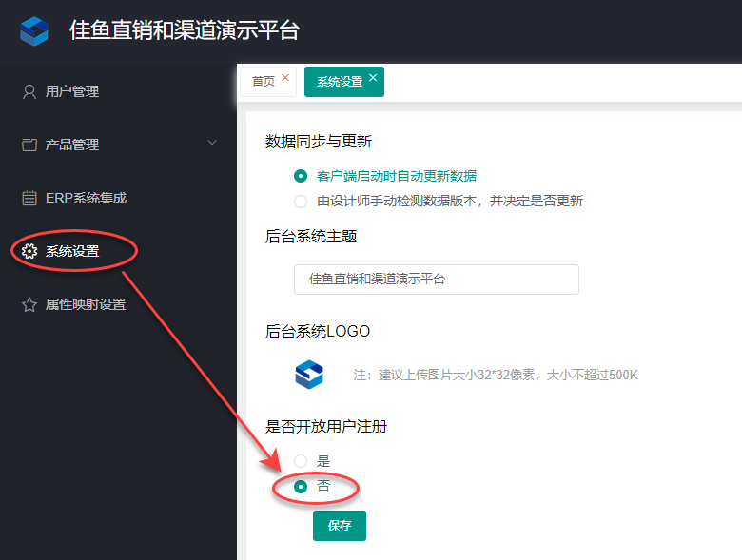
Task: Click the star icon beside 属性映射设置
Action: tap(29, 304)
